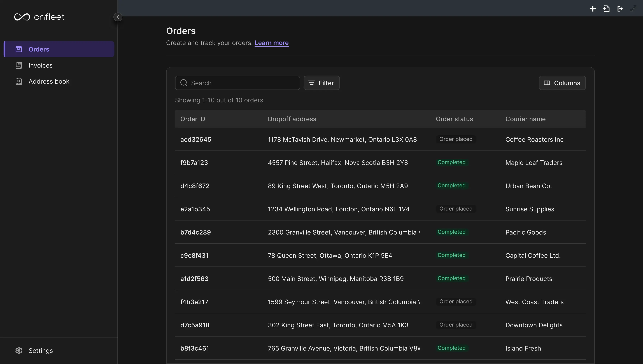Click address 1178 McTavish Drive, Newmarket
Viewport: 643px width, 364px height.
click(x=342, y=140)
